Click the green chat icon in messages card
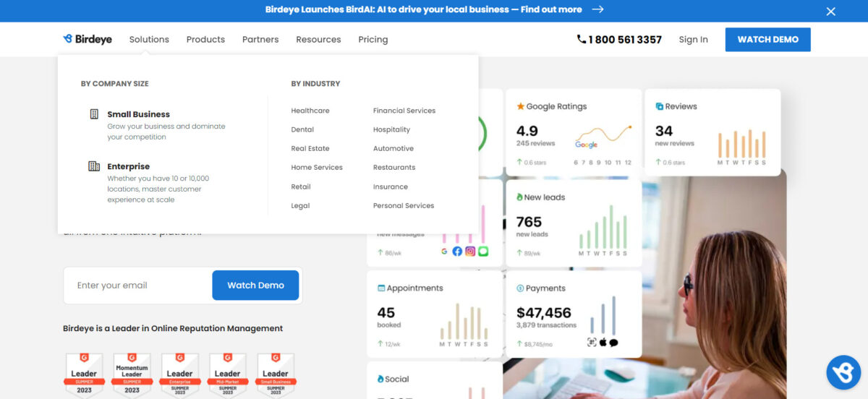The width and height of the screenshot is (868, 399). coord(483,252)
